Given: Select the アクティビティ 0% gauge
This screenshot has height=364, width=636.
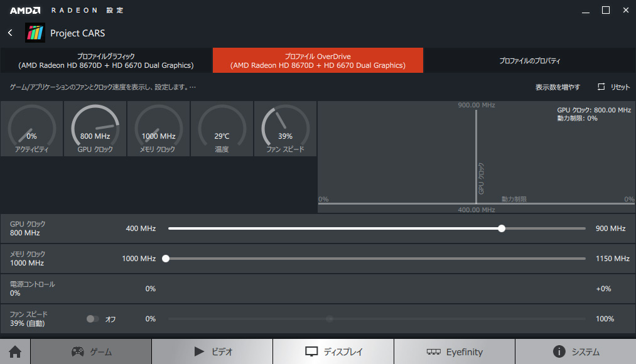Looking at the screenshot, I should pos(31,129).
